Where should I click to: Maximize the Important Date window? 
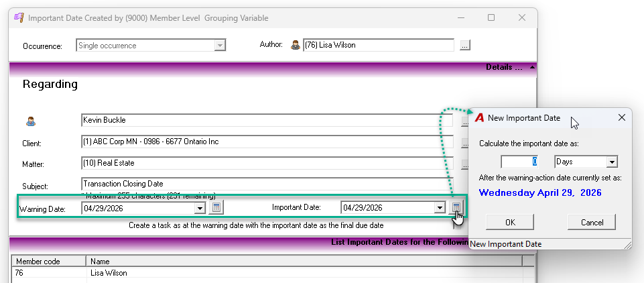pyautogui.click(x=491, y=17)
